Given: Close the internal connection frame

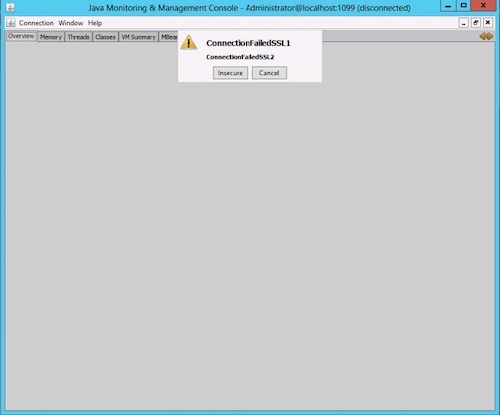Looking at the screenshot, I should (x=488, y=23).
